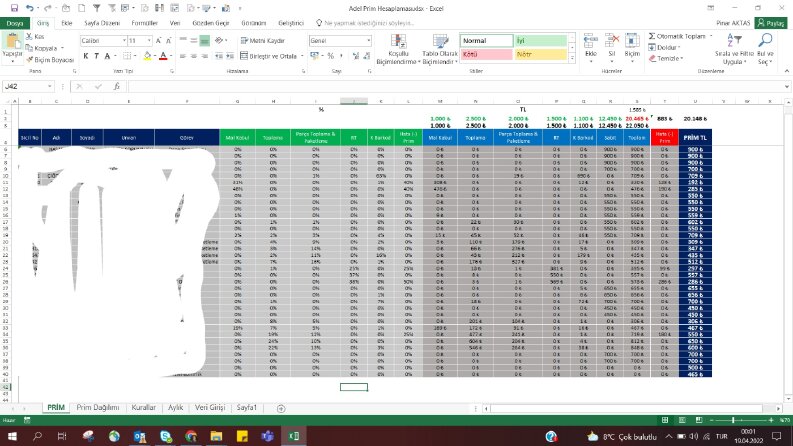The width and height of the screenshot is (793, 446).
Task: Open the Biçim format cells menu
Action: pyautogui.click(x=632, y=47)
